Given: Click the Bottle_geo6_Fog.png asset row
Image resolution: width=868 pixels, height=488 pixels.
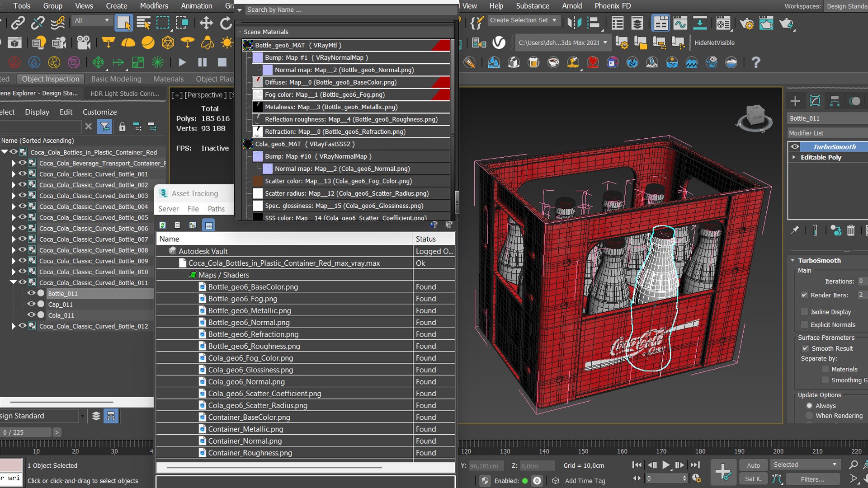Looking at the screenshot, I should point(305,299).
